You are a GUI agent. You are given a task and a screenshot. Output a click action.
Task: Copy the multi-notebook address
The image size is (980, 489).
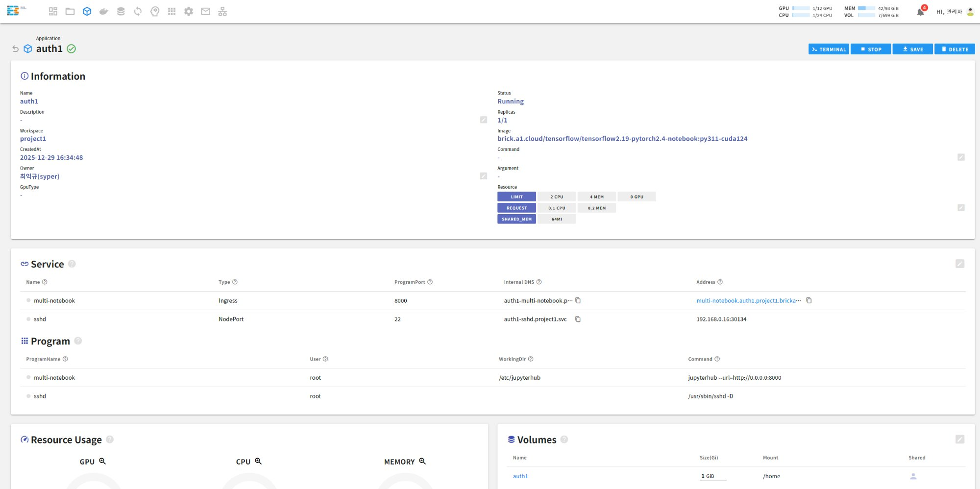click(x=809, y=300)
